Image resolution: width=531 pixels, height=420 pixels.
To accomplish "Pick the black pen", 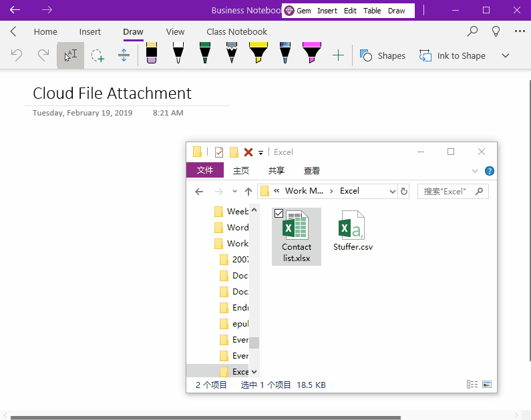I will pos(178,53).
